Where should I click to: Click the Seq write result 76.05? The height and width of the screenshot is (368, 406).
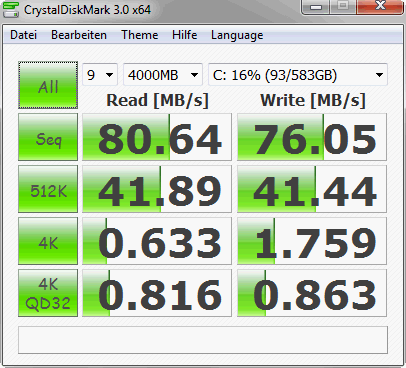[312, 137]
